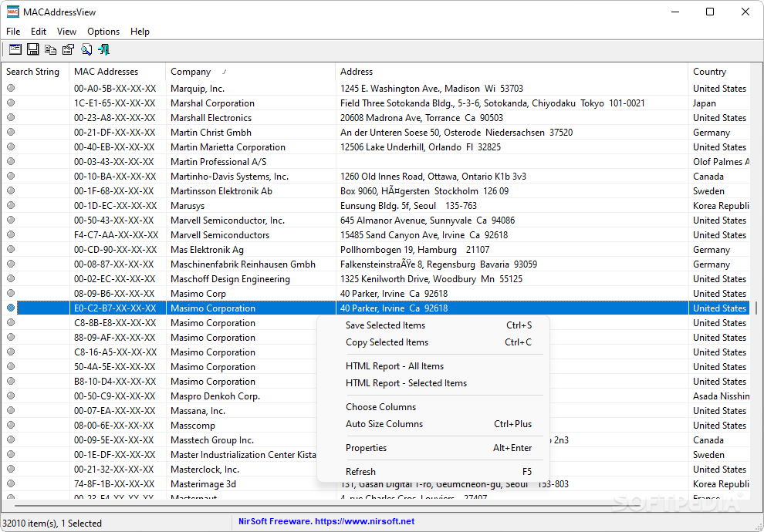Select HTML Report - Selected Items
764x532 pixels.
tap(433, 383)
